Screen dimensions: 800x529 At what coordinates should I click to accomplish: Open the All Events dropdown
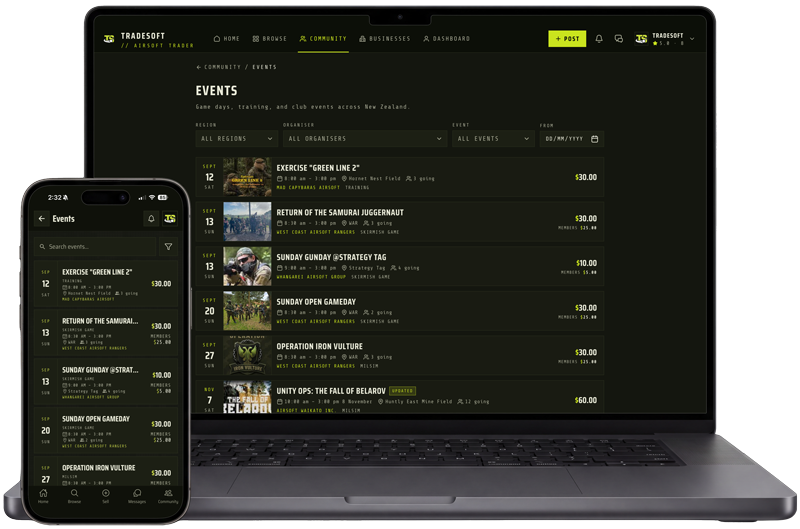pyautogui.click(x=493, y=139)
